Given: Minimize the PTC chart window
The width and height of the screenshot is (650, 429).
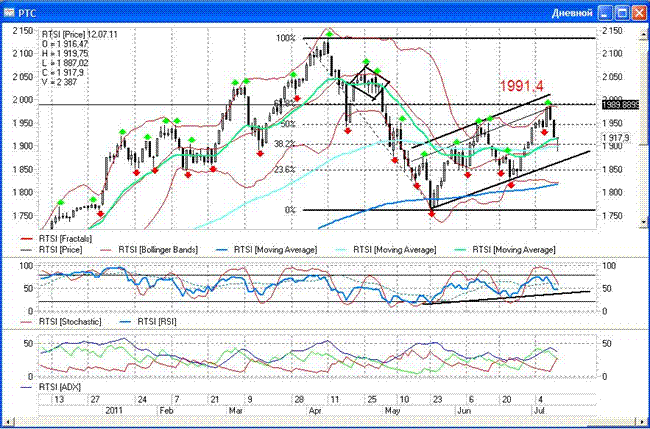Looking at the screenshot, I should [606, 13].
